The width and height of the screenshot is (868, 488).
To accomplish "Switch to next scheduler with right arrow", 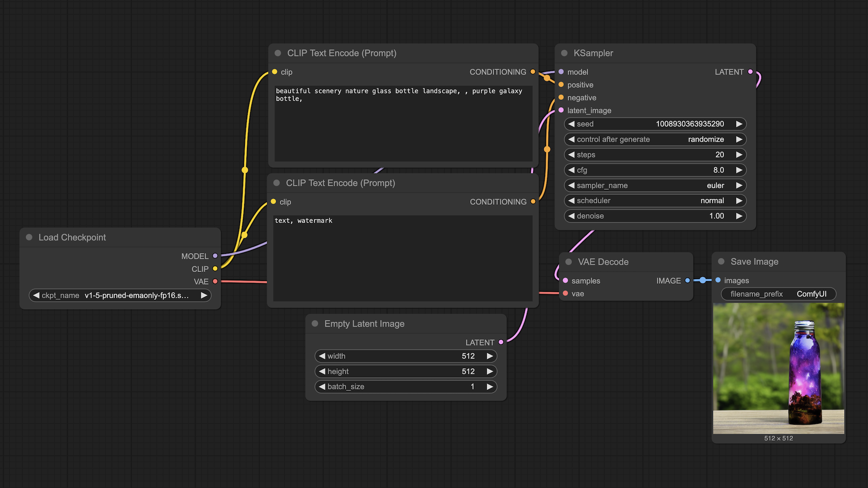I will coord(739,201).
